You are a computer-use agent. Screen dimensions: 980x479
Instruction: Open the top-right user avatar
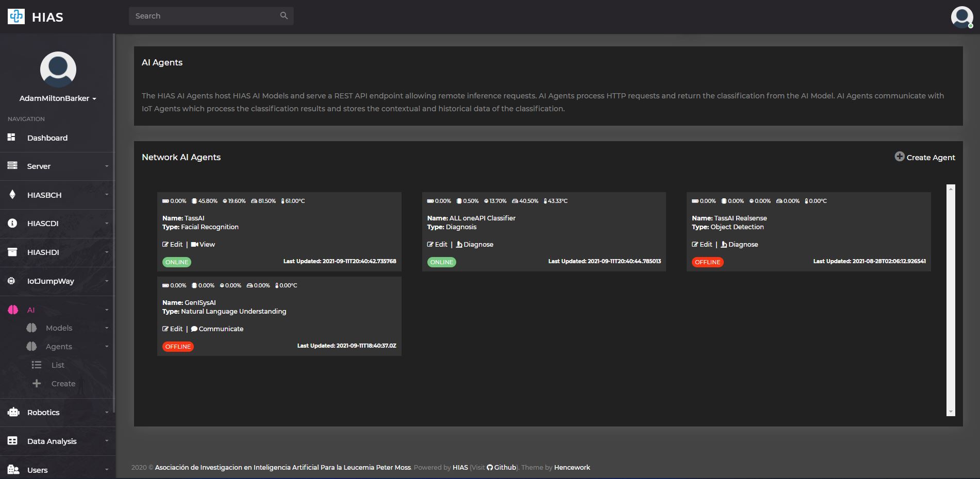point(962,17)
